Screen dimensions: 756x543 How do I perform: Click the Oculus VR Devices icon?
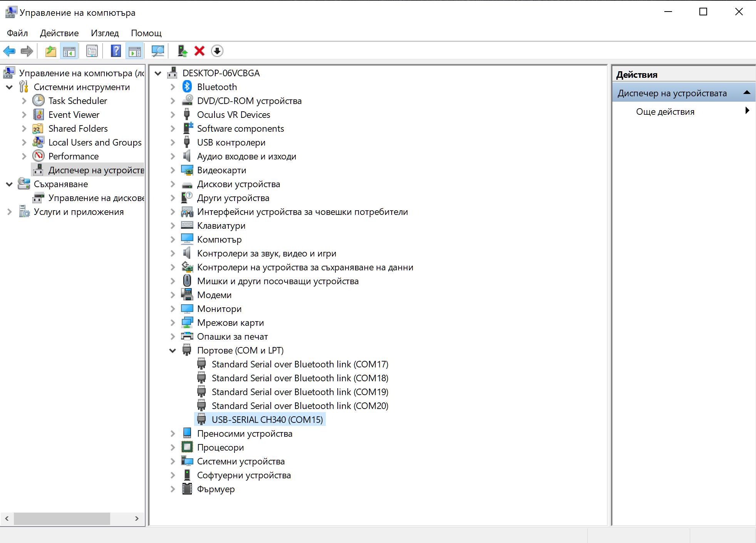click(x=187, y=114)
